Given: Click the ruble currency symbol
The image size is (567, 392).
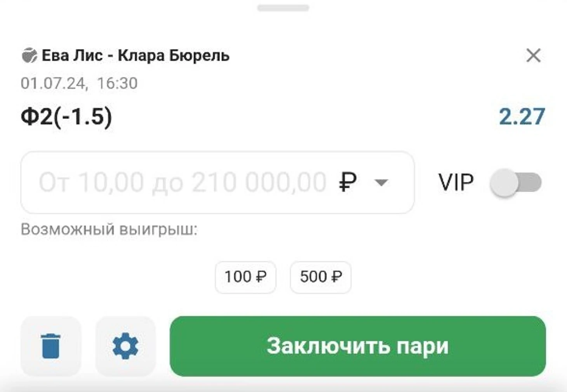Looking at the screenshot, I should 348,182.
